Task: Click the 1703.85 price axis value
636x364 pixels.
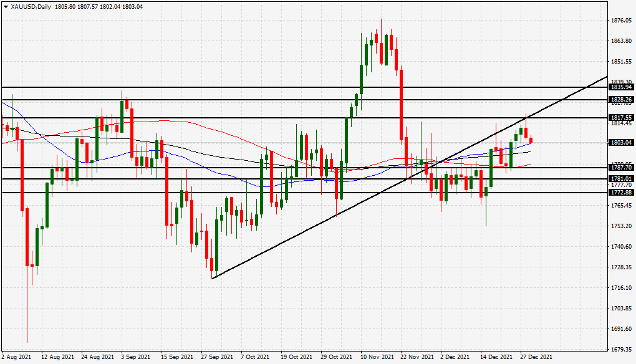Action: (x=622, y=309)
